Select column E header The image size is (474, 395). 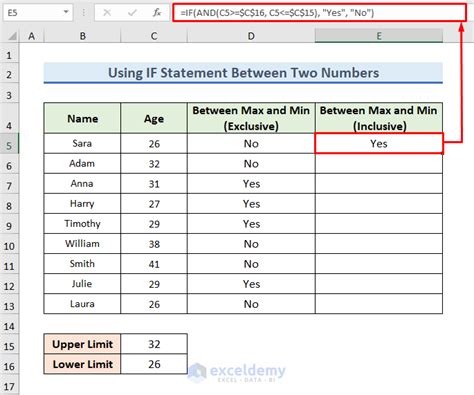point(379,36)
